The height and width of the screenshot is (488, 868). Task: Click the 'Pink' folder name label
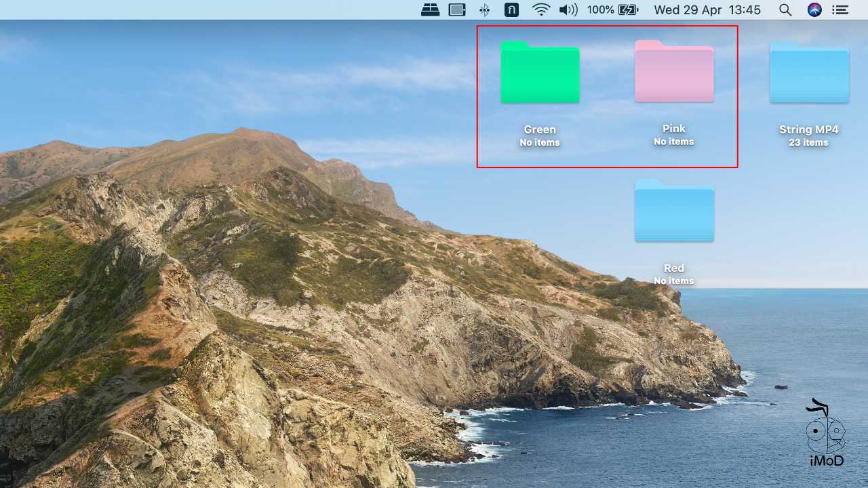point(674,129)
